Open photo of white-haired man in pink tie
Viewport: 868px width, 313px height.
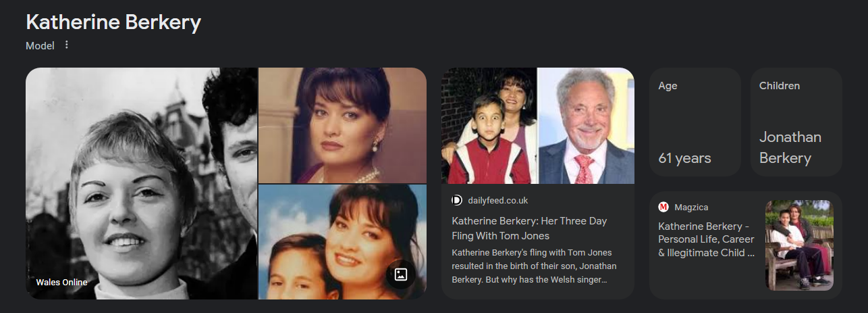click(587, 126)
